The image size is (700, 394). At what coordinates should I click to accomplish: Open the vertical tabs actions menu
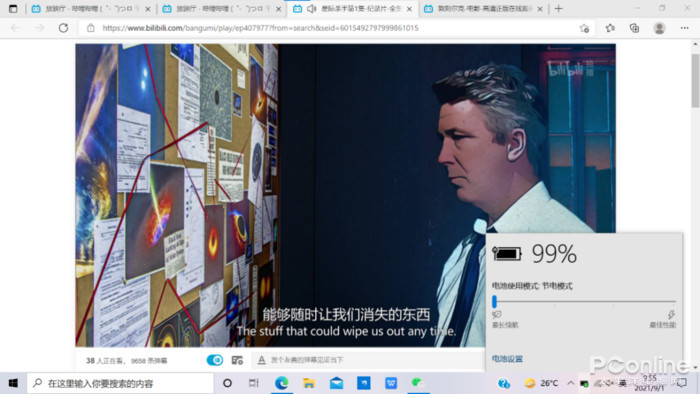pyautogui.click(x=13, y=8)
